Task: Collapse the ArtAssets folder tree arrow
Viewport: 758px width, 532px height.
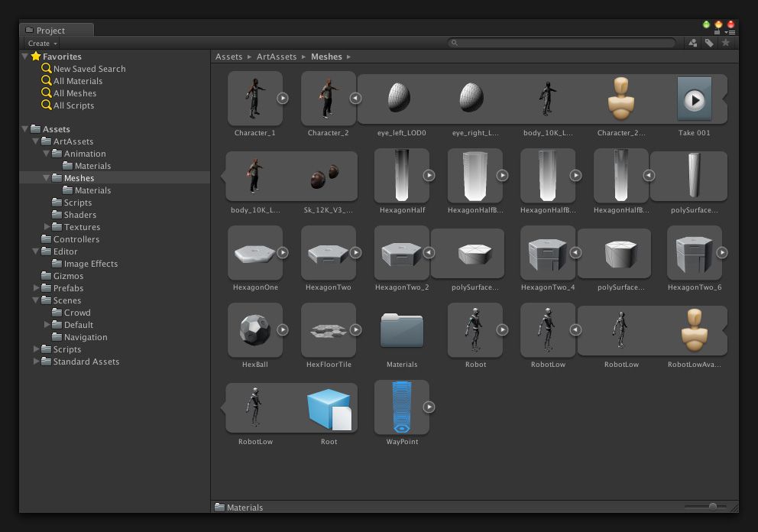Action: pos(36,141)
